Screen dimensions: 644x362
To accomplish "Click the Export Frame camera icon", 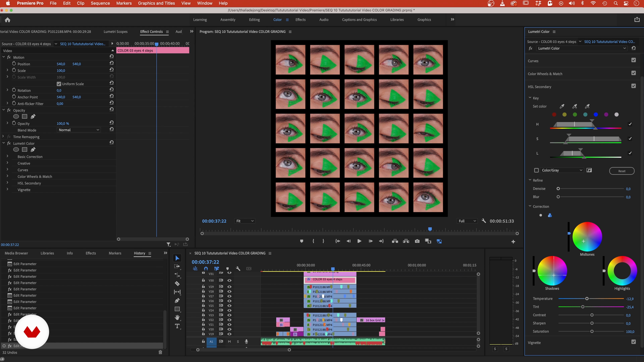I will [417, 241].
